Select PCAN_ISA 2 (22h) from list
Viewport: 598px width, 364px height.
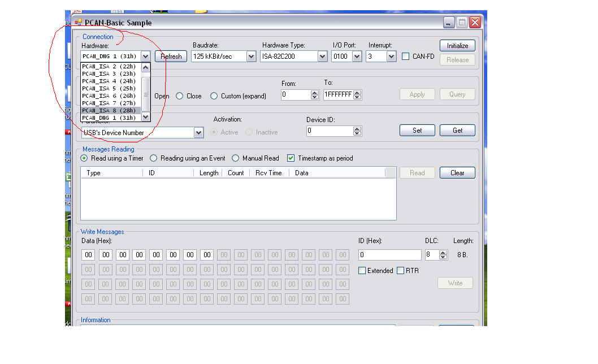111,66
